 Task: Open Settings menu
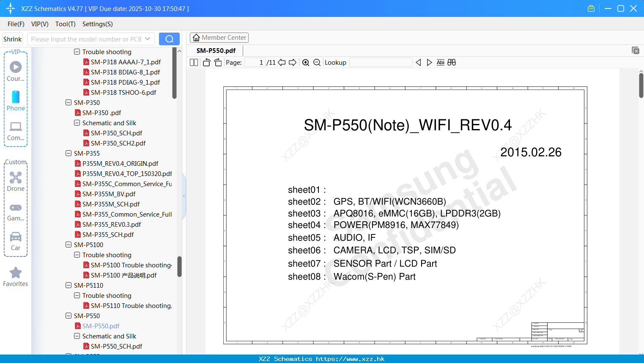coord(97,24)
